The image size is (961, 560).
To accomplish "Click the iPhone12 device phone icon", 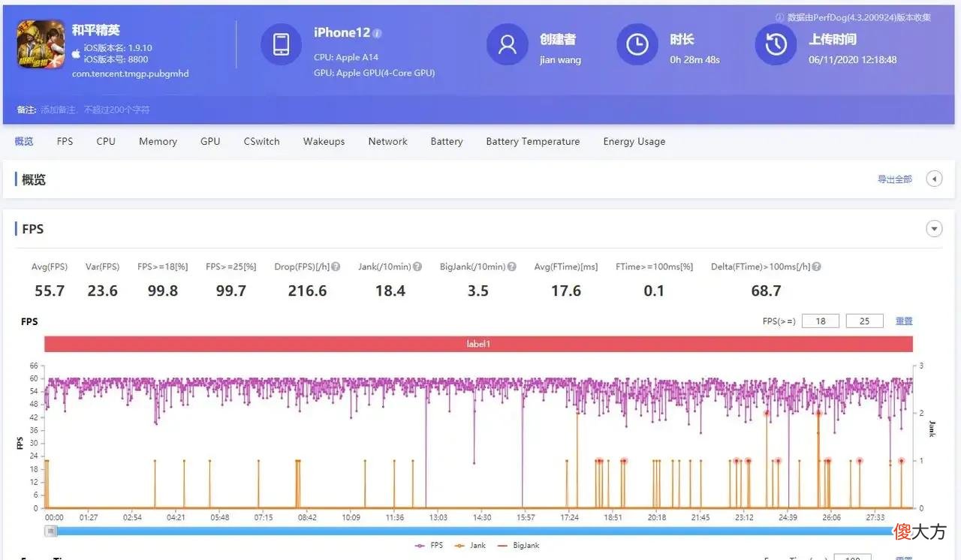I will pyautogui.click(x=282, y=44).
